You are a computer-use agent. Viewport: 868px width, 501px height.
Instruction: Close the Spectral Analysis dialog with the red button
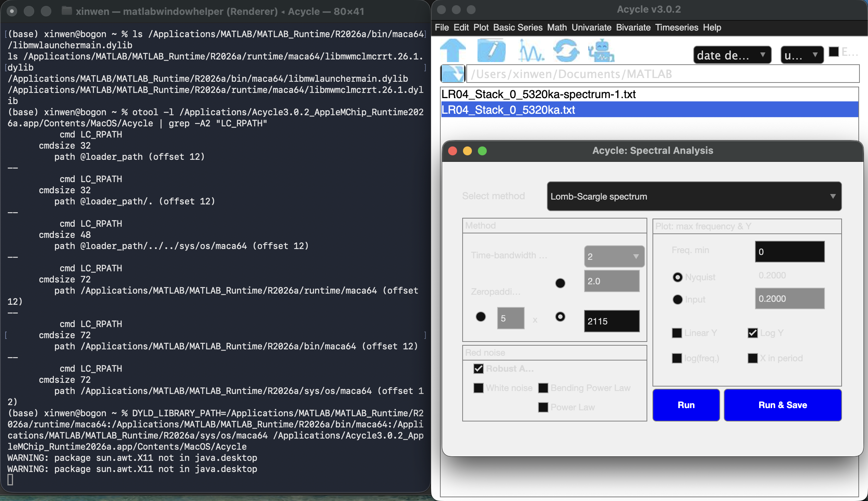coord(453,151)
